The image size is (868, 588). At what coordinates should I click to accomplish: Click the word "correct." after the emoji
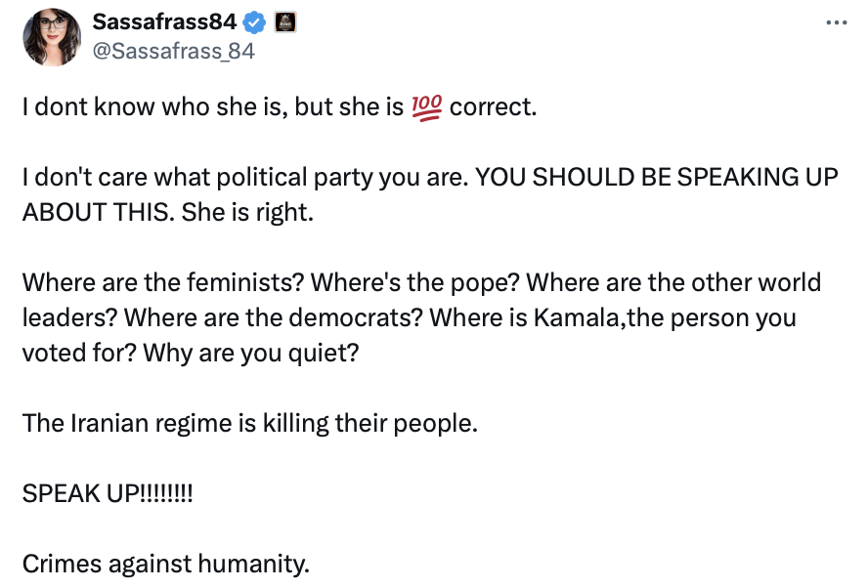click(x=494, y=106)
